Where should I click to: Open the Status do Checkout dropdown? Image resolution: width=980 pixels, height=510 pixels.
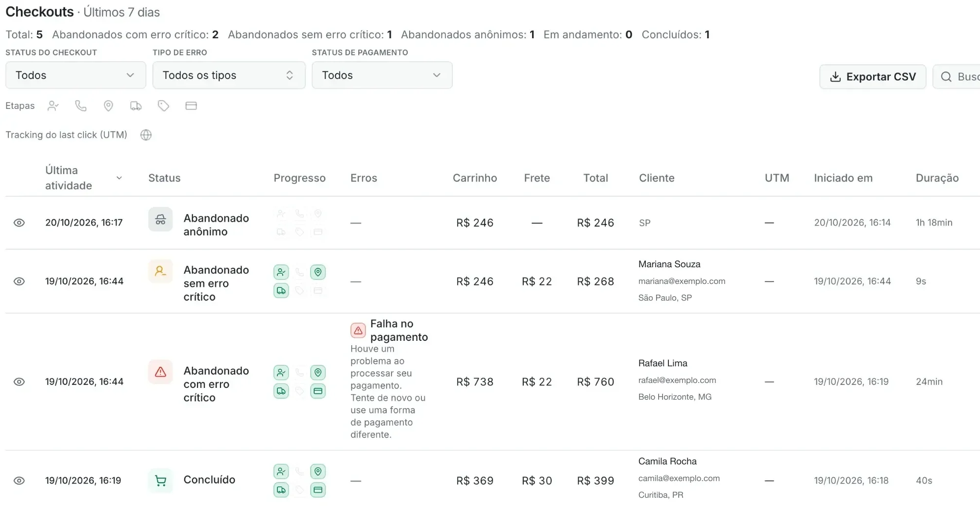point(75,75)
